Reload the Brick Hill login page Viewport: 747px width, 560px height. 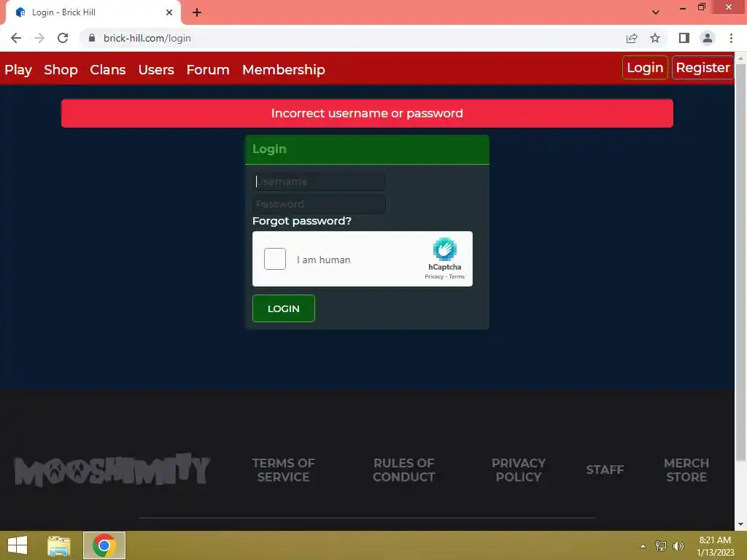coord(63,38)
